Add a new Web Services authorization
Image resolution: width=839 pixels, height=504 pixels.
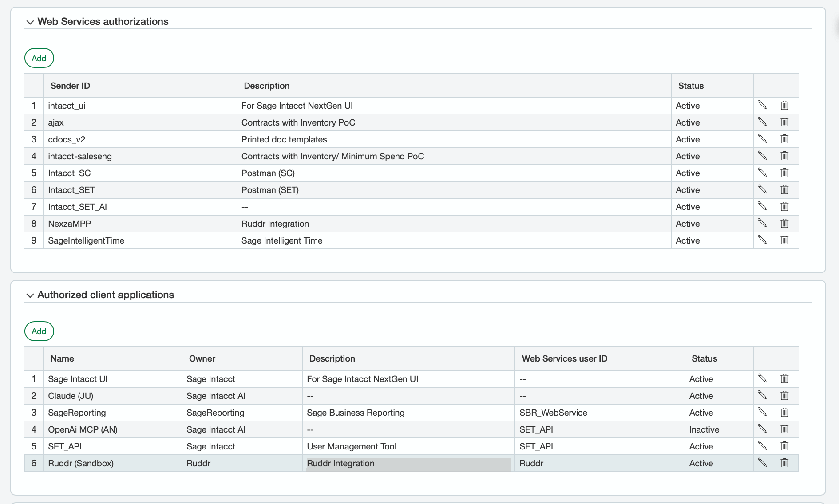39,58
